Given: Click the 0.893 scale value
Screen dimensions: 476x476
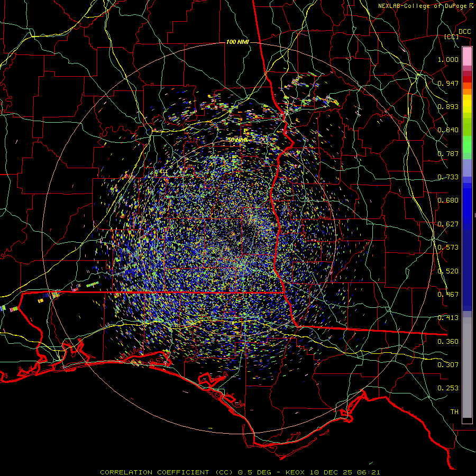Looking at the screenshot, I should (x=448, y=106).
